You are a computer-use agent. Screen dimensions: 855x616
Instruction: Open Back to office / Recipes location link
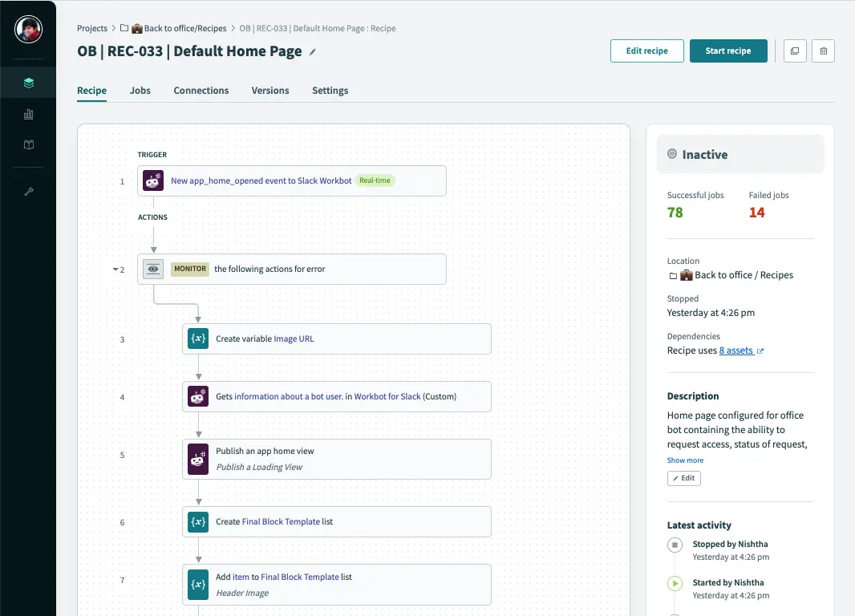(x=744, y=275)
